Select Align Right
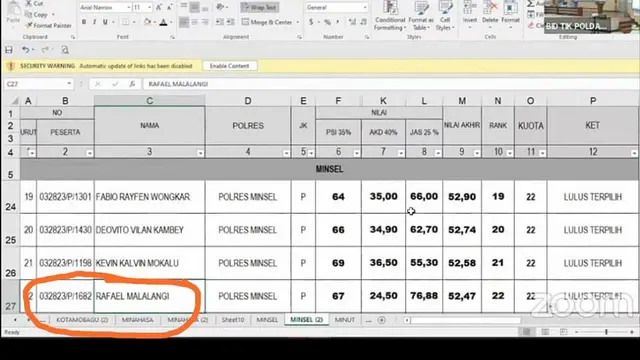The image size is (640, 360). (x=205, y=22)
